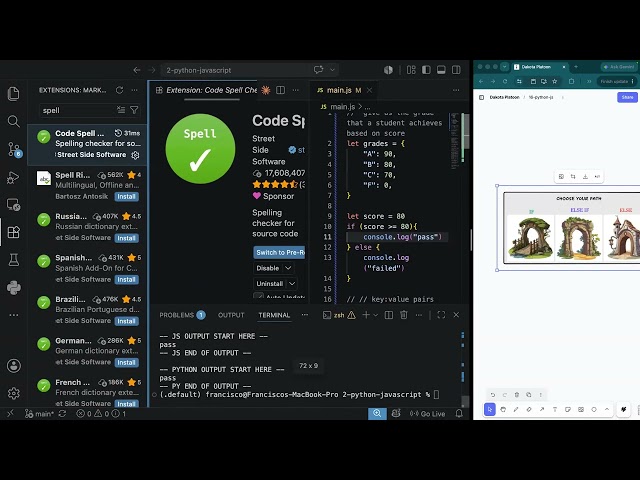Viewport: 640px width, 480px height.
Task: Delete selected item in whiteboard
Action: pos(516,395)
